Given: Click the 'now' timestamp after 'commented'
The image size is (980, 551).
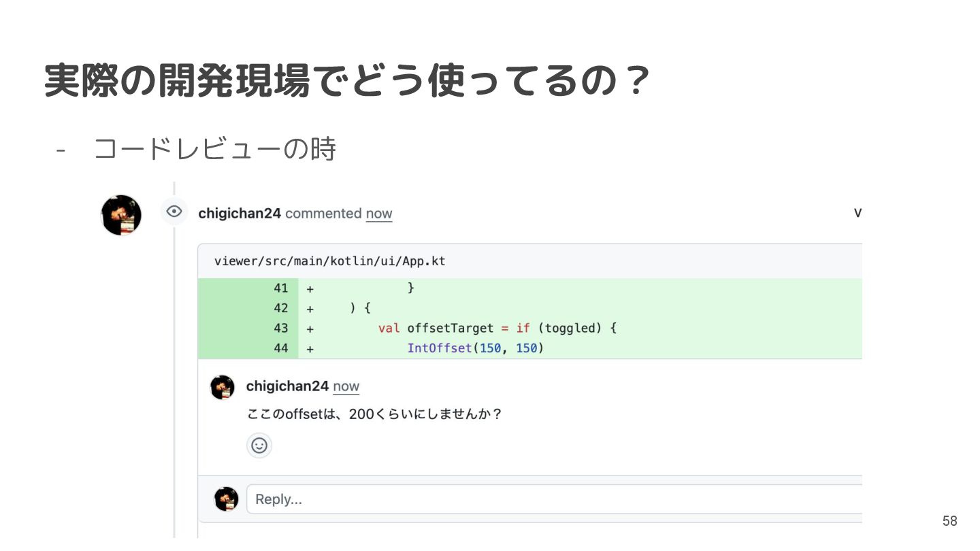Looking at the screenshot, I should pyautogui.click(x=379, y=214).
